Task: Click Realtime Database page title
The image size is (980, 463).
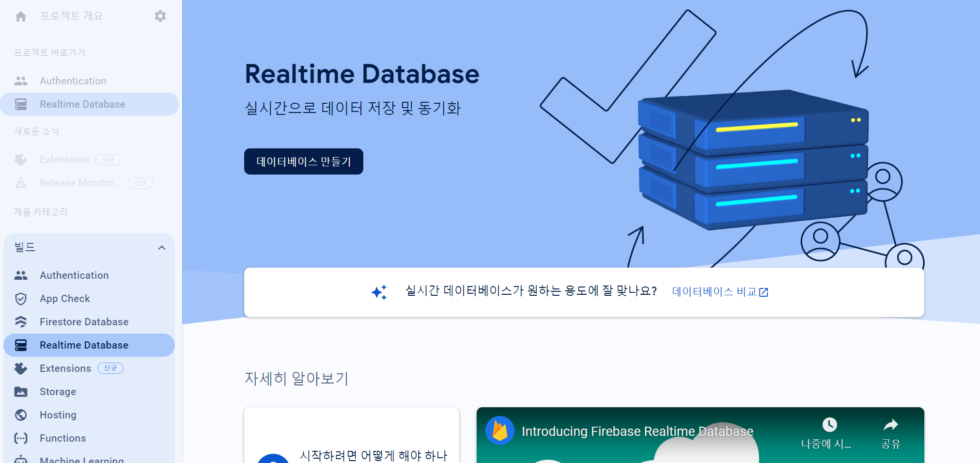Action: click(x=362, y=74)
